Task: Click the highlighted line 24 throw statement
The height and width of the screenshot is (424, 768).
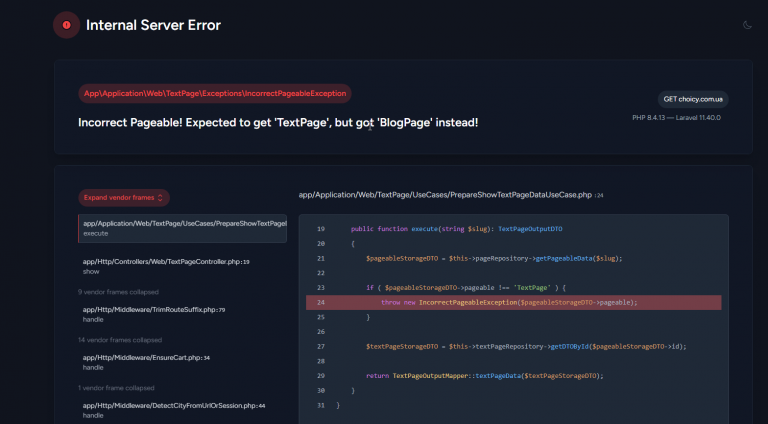Action: click(513, 303)
